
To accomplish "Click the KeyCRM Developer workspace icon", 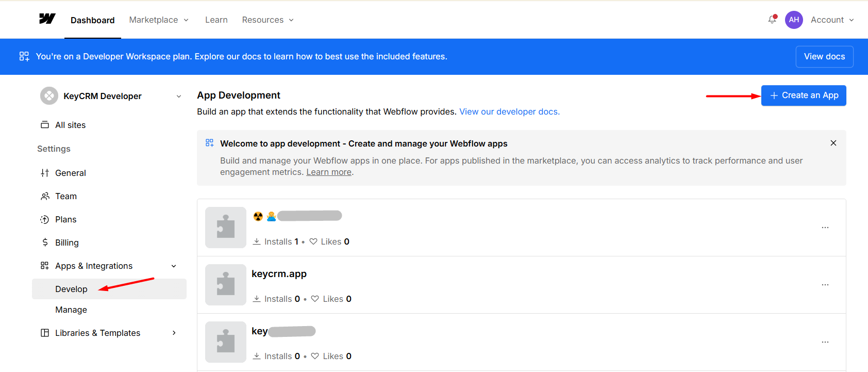I will click(x=49, y=96).
